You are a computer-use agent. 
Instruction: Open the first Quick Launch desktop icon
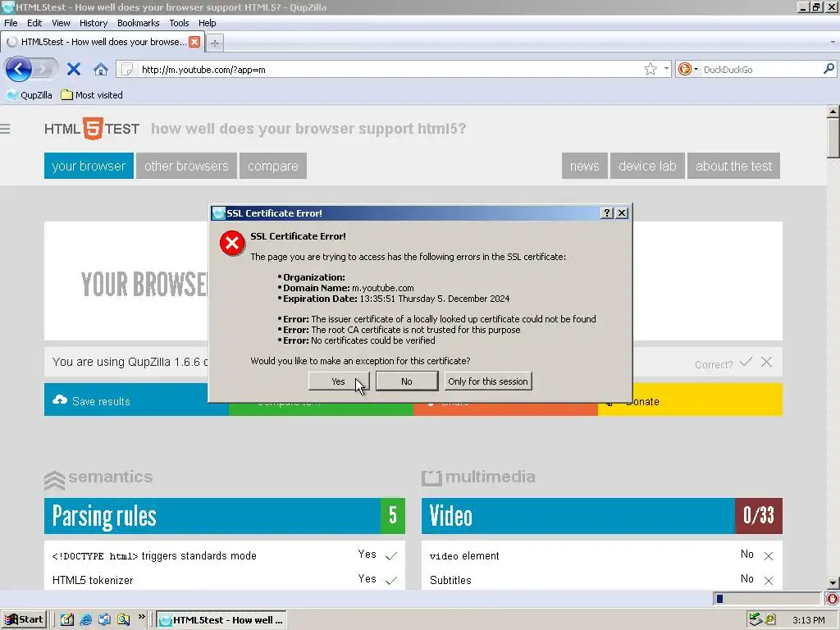[67, 620]
